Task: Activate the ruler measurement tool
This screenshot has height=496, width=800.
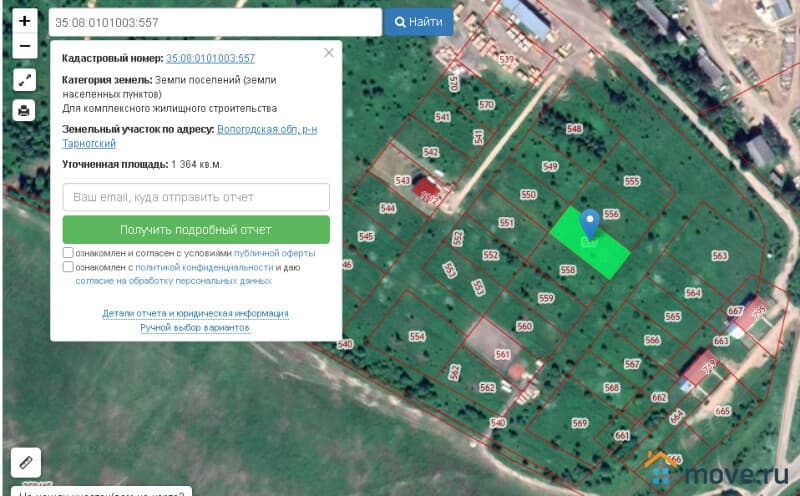Action: [26, 462]
